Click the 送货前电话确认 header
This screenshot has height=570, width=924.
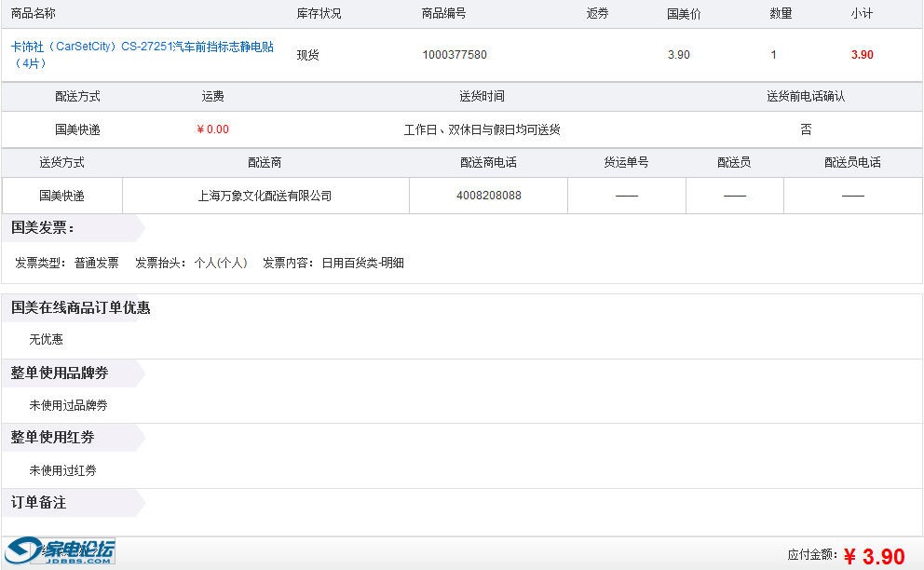(x=806, y=96)
